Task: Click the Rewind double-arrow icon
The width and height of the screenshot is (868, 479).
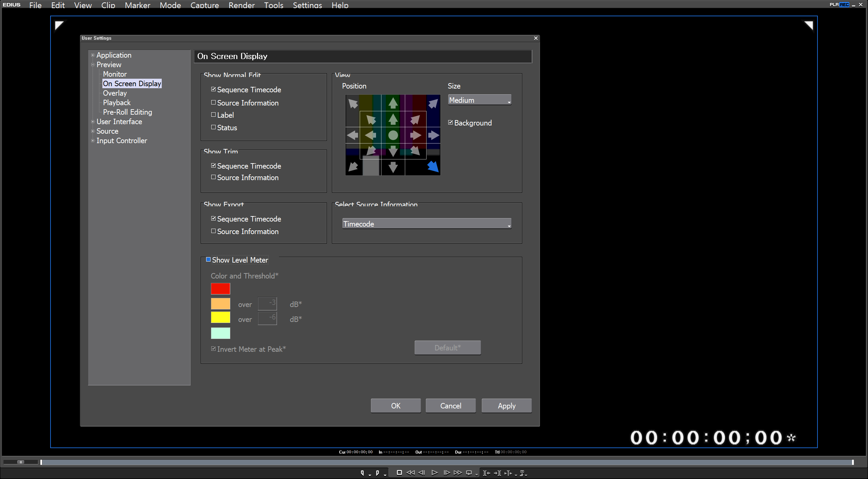Action: pyautogui.click(x=410, y=473)
